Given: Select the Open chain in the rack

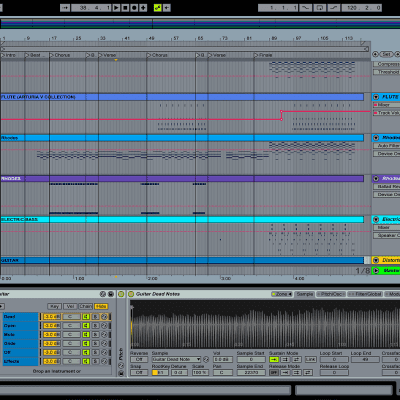Looking at the screenshot, I should (21, 325).
